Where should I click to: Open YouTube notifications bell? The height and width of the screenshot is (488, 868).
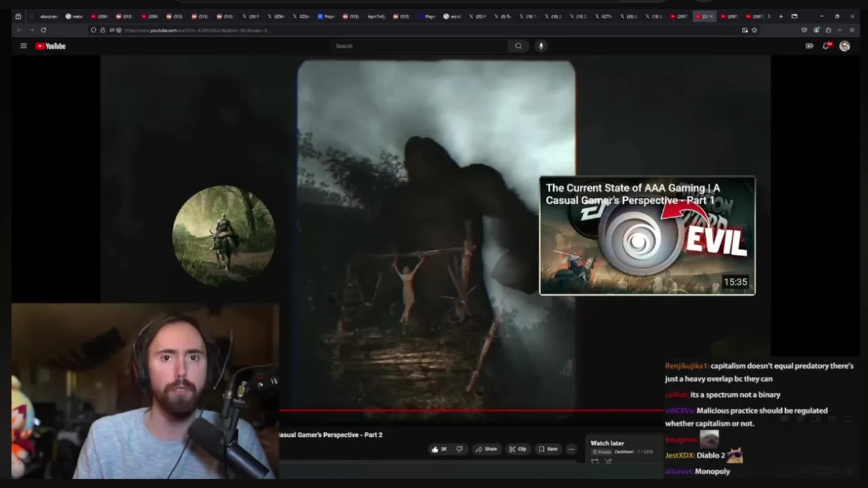(826, 46)
